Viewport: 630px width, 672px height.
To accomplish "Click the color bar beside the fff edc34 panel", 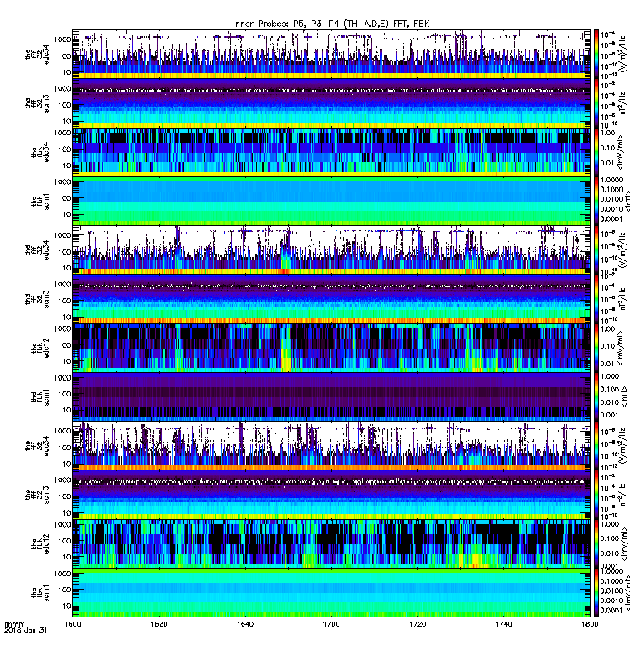I will click(596, 445).
